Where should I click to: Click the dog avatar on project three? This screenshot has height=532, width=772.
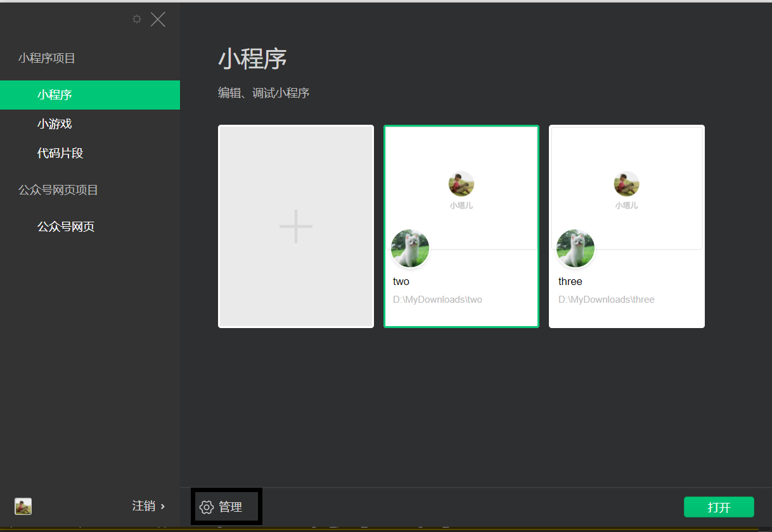(576, 248)
